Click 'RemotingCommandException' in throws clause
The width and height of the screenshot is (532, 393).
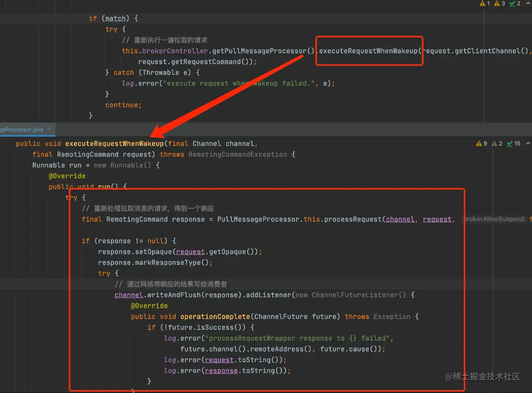point(237,154)
